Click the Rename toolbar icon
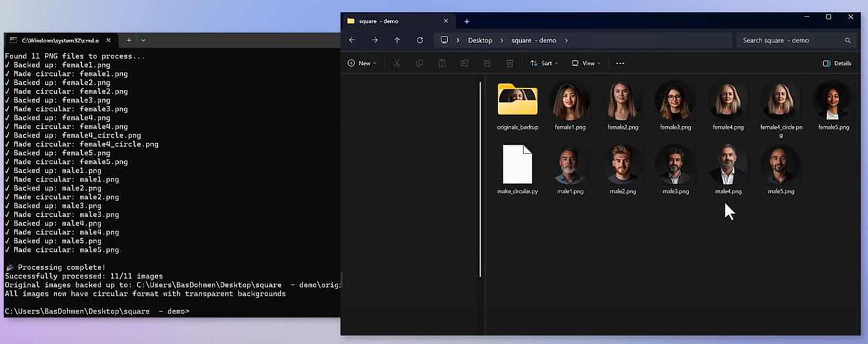 point(464,64)
